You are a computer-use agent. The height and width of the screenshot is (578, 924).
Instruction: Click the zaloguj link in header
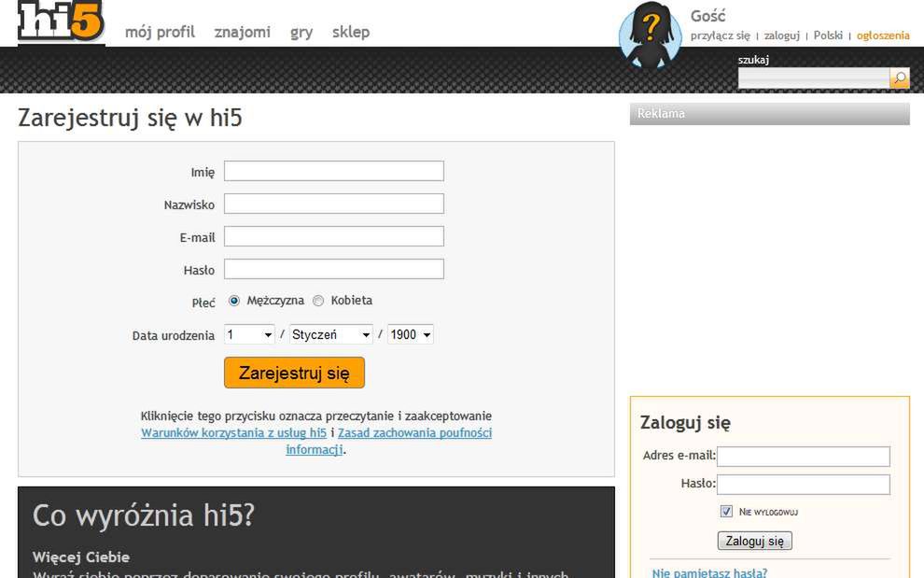(781, 35)
